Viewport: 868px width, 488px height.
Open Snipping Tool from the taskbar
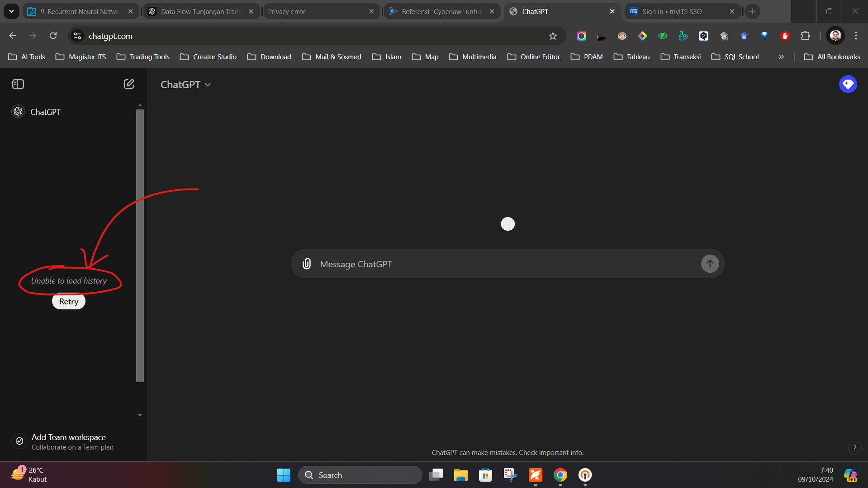(510, 475)
